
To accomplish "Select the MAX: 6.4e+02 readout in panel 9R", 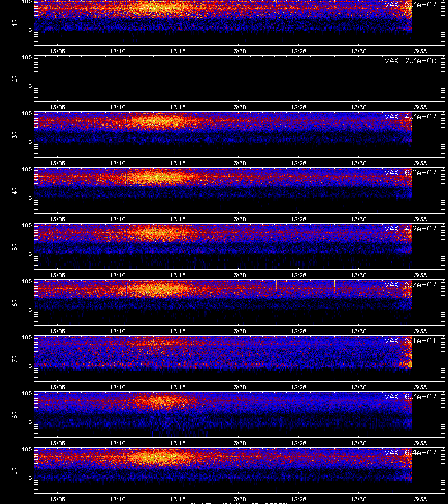I will (x=410, y=452).
